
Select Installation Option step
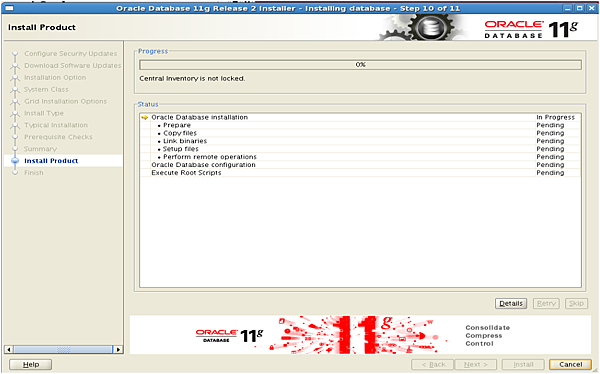55,77
